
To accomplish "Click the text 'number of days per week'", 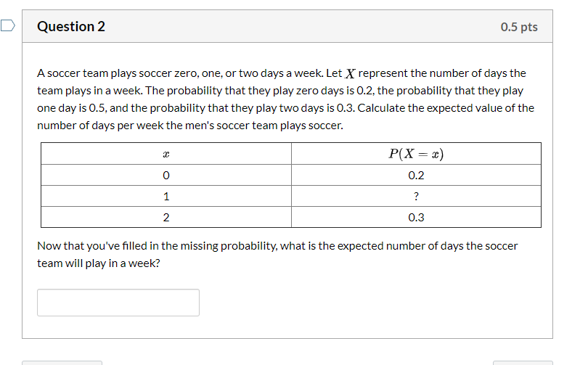I will [100, 126].
